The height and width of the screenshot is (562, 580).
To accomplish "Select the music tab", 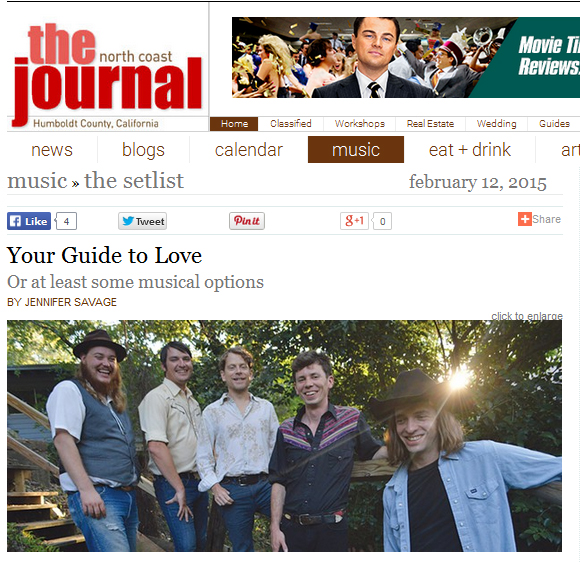I will tap(356, 150).
